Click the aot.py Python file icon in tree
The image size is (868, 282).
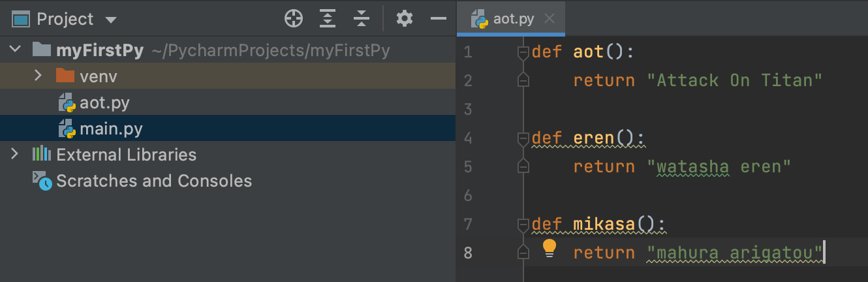(x=67, y=102)
